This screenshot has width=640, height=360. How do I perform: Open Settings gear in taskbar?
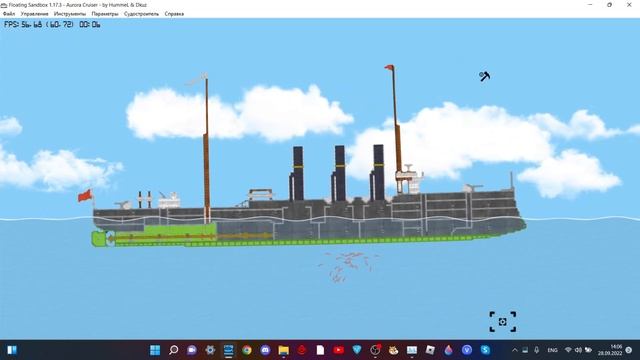210,350
